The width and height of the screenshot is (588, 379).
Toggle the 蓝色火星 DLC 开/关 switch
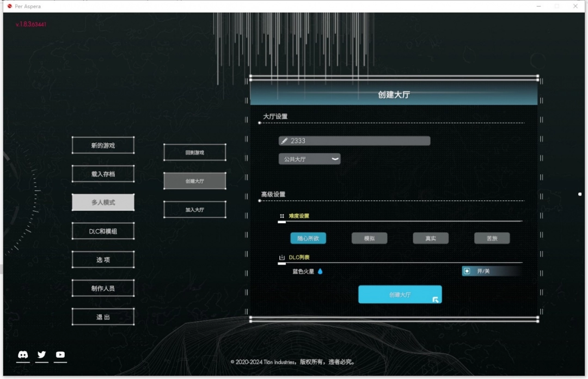pos(467,271)
